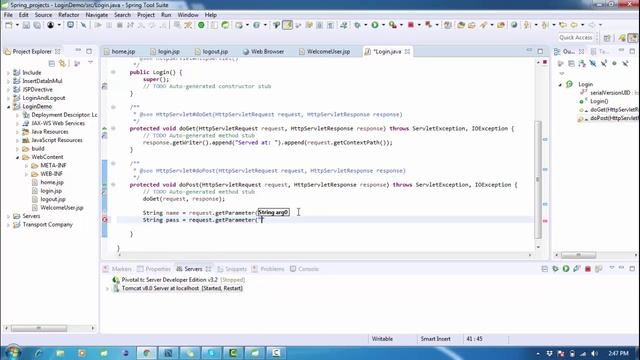Viewport: 640px width, 360px height.
Task: Select Transport Company project
Action: 47,224
